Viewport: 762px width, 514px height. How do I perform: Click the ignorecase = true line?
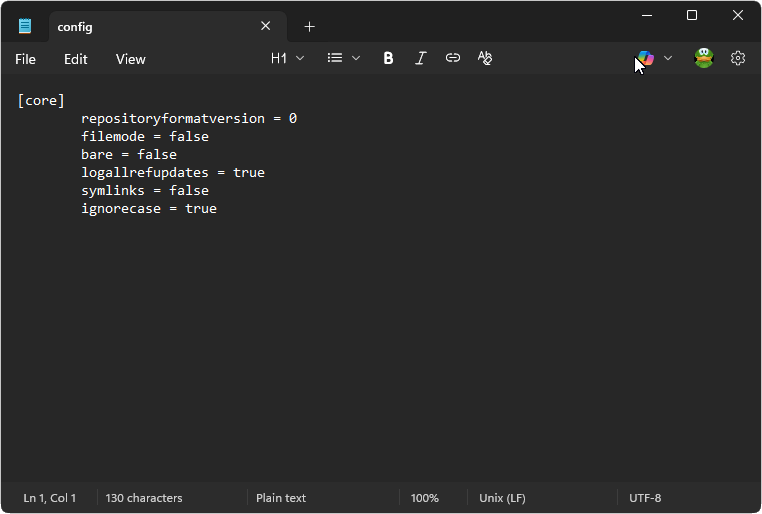coord(149,208)
